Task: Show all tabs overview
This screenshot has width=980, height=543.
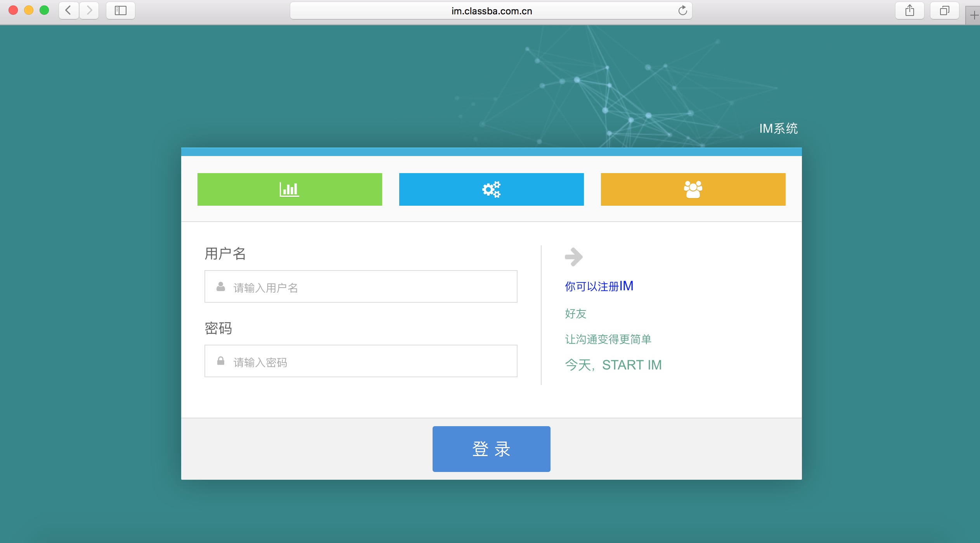Action: click(944, 11)
